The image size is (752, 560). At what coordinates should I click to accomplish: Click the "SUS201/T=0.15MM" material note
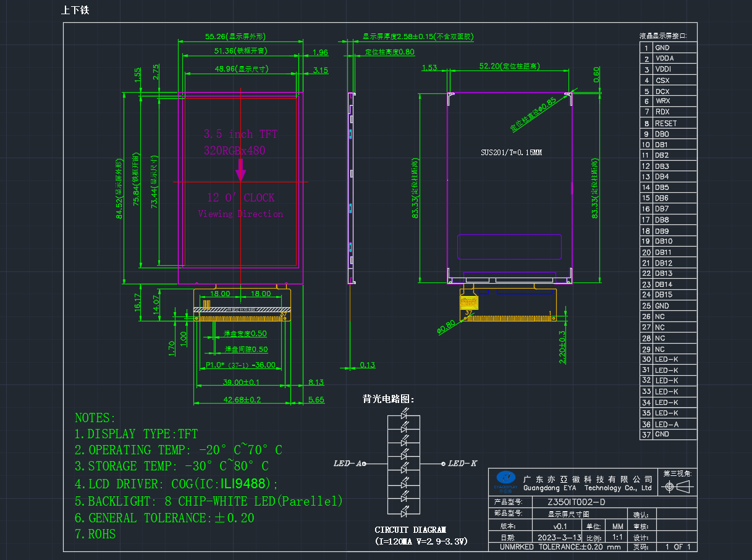(511, 153)
